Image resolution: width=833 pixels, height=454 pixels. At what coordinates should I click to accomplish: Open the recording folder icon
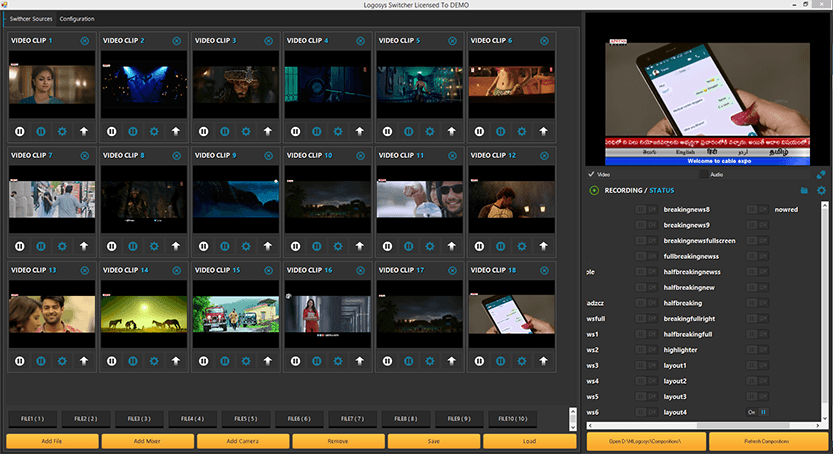point(804,190)
